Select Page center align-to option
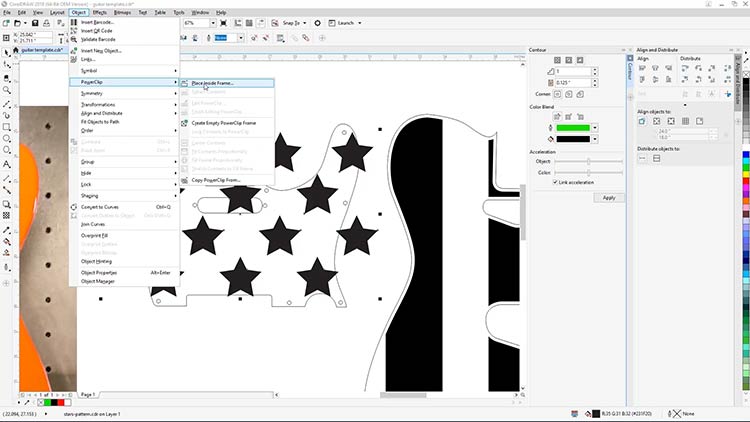 [x=671, y=122]
